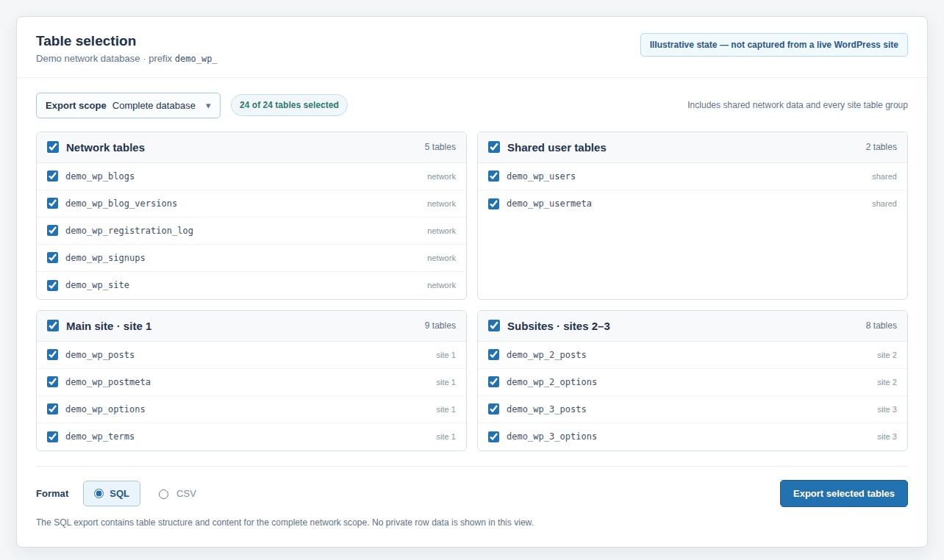Click shared tag on demo_wp_users row
Screen dimensions: 944x560
(884, 176)
